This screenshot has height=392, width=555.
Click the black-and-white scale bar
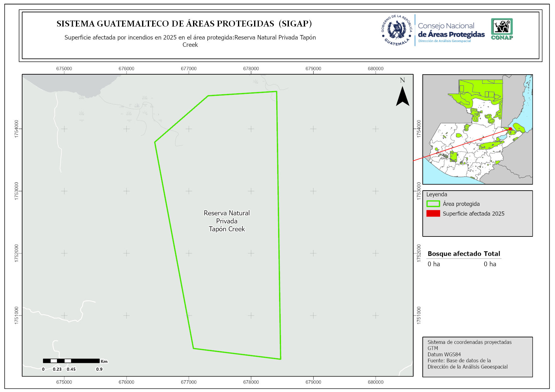click(x=71, y=361)
